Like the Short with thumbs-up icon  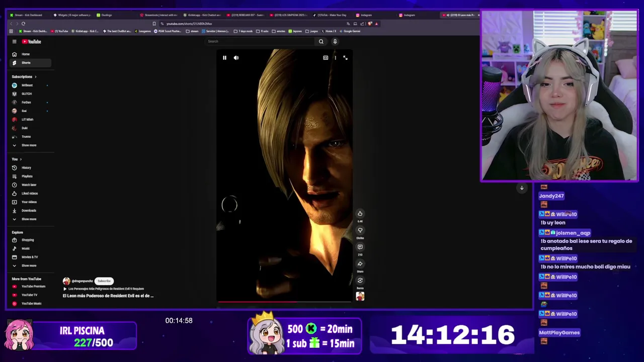(360, 214)
